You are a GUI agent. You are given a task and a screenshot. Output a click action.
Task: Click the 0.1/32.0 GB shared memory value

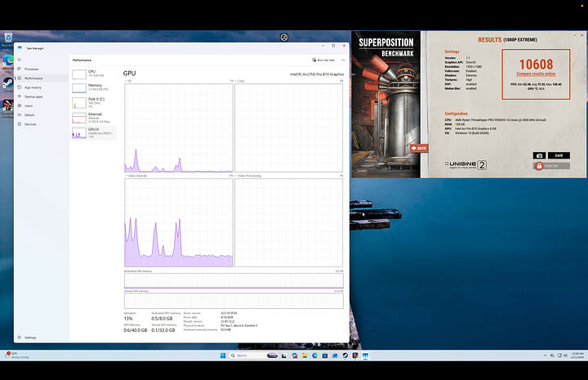click(163, 330)
